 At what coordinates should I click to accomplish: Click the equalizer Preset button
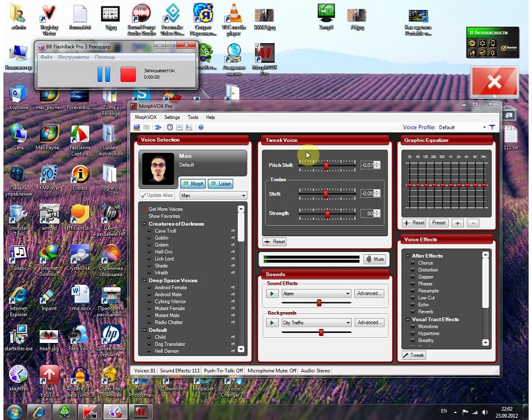pyautogui.click(x=439, y=223)
